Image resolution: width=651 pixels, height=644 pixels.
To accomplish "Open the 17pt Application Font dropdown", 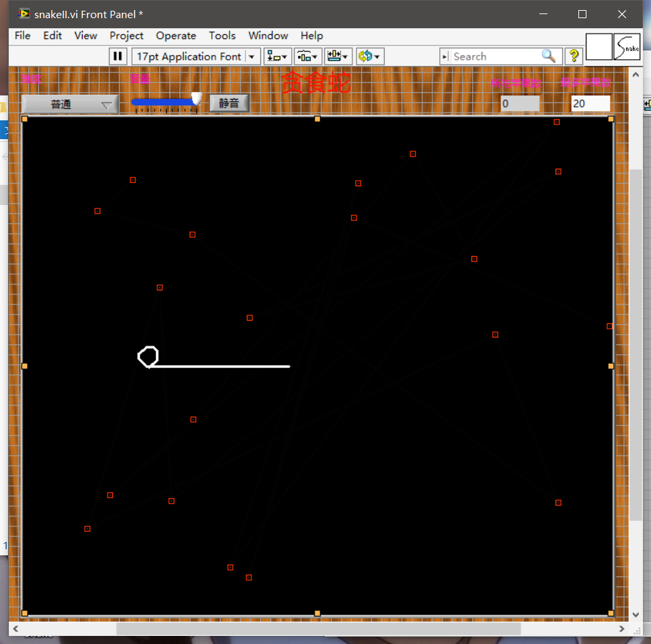I will click(196, 56).
